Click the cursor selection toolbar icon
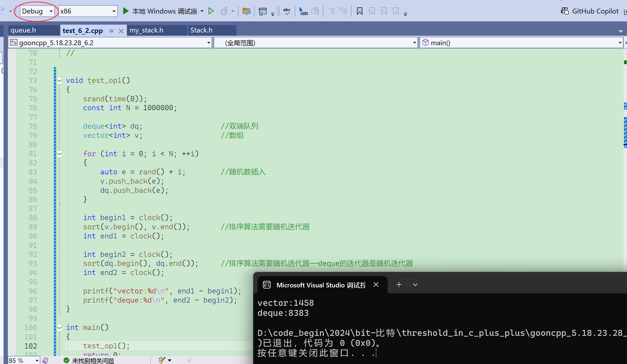The height and width of the screenshot is (364, 627). 303,11
